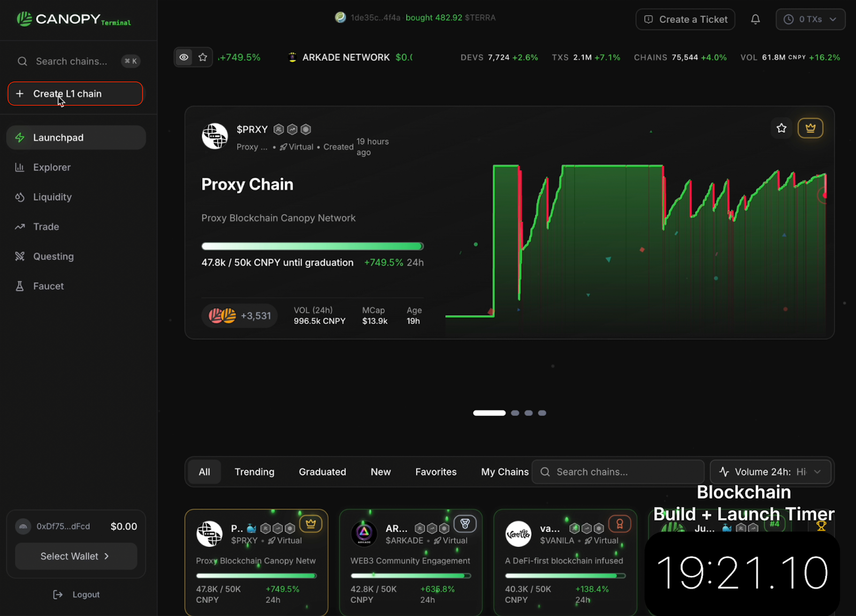
Task: Click VOL 61.8M CNPY stat
Action: pos(790,57)
